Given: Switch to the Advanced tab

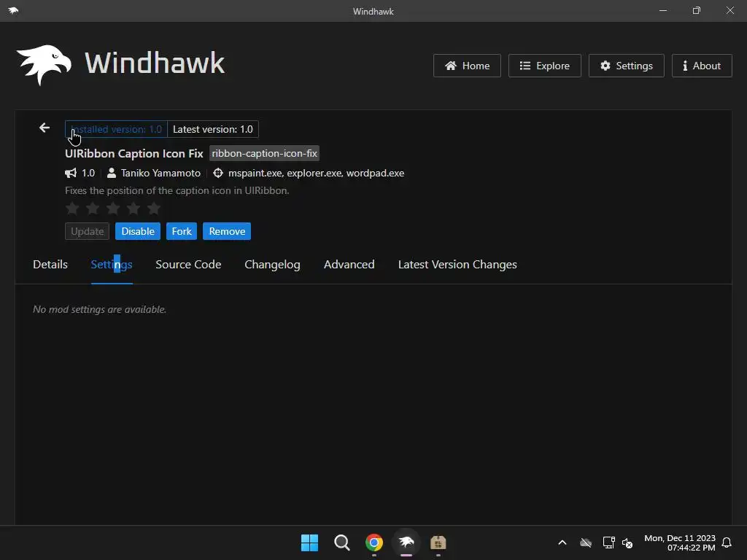Looking at the screenshot, I should point(349,264).
